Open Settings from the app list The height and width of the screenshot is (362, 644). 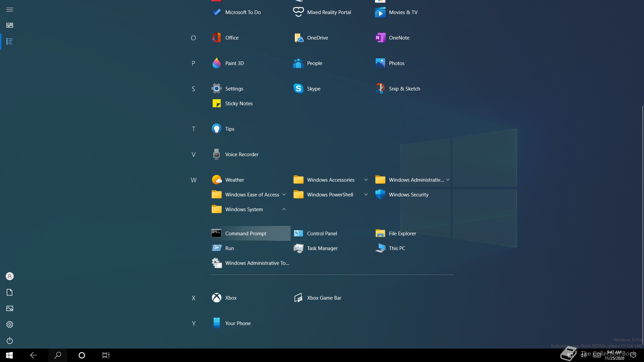[249, 89]
